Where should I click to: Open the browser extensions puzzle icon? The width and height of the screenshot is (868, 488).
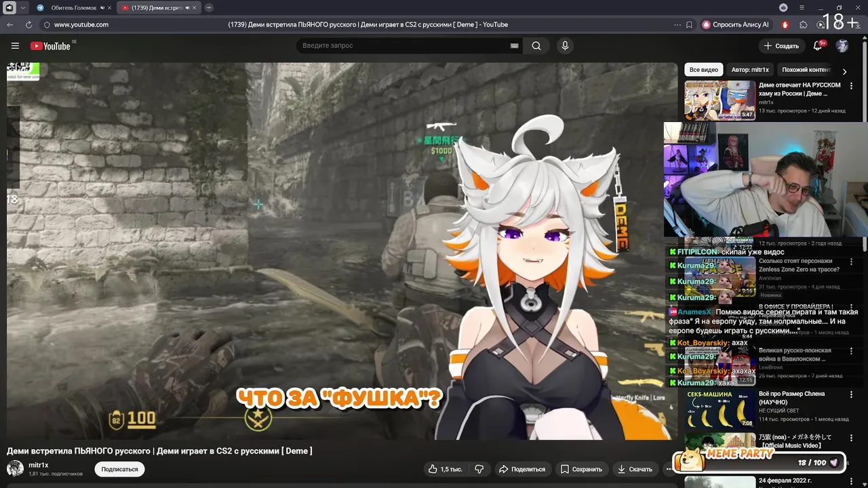click(804, 24)
